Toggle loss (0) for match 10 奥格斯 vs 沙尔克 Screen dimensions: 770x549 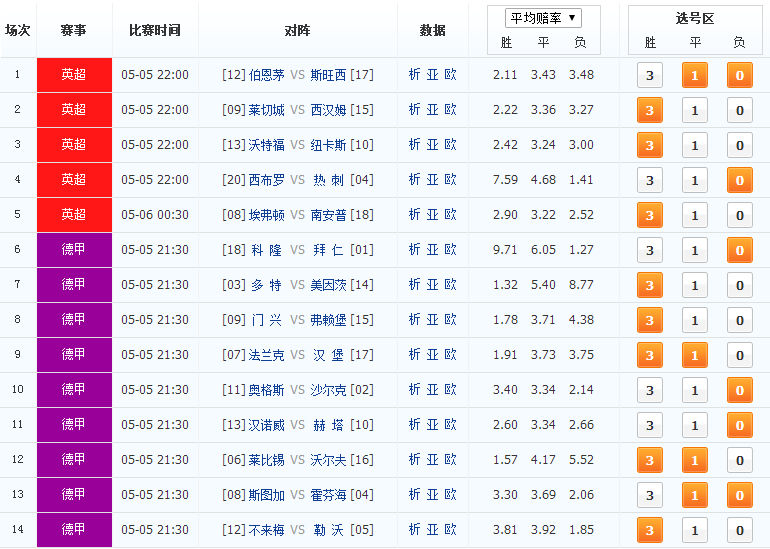point(740,390)
